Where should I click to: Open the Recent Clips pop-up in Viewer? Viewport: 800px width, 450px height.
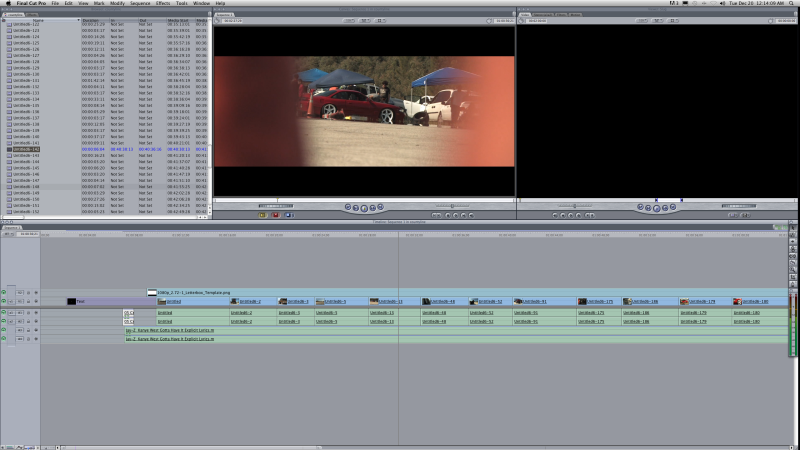coord(733,215)
